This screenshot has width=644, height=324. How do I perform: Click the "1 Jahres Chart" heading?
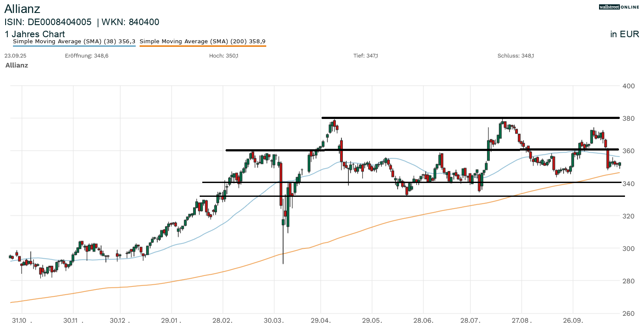click(x=35, y=34)
